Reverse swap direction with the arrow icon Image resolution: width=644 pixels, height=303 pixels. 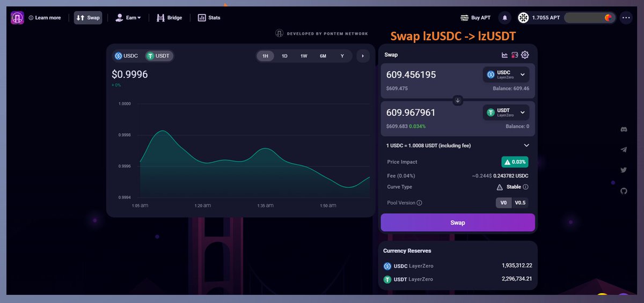(x=458, y=100)
